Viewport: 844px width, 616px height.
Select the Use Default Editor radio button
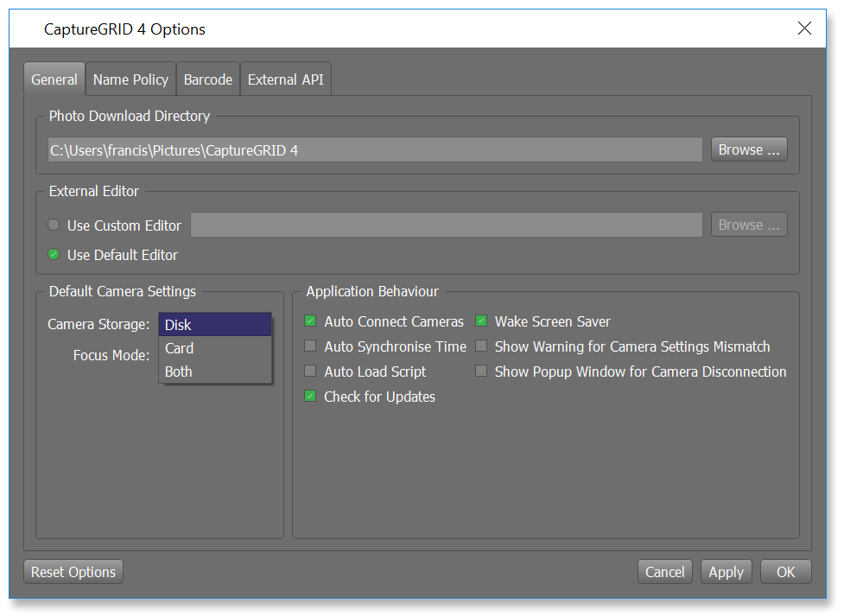pos(54,255)
